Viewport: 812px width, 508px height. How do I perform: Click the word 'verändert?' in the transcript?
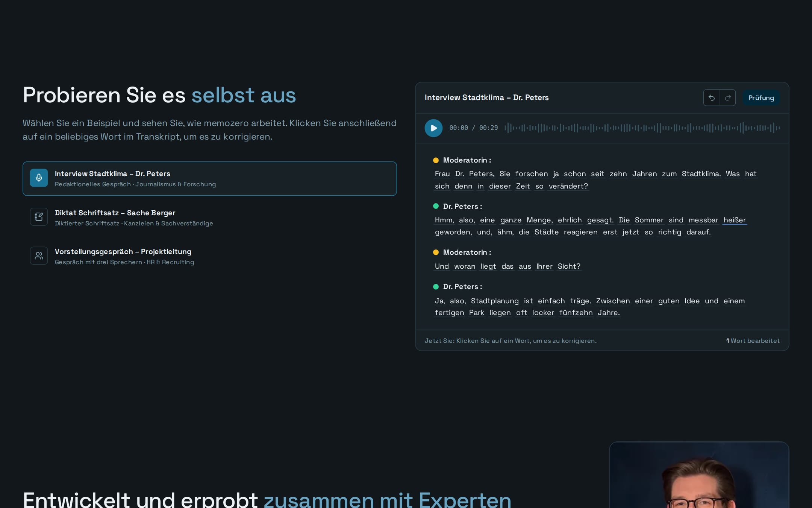568,186
